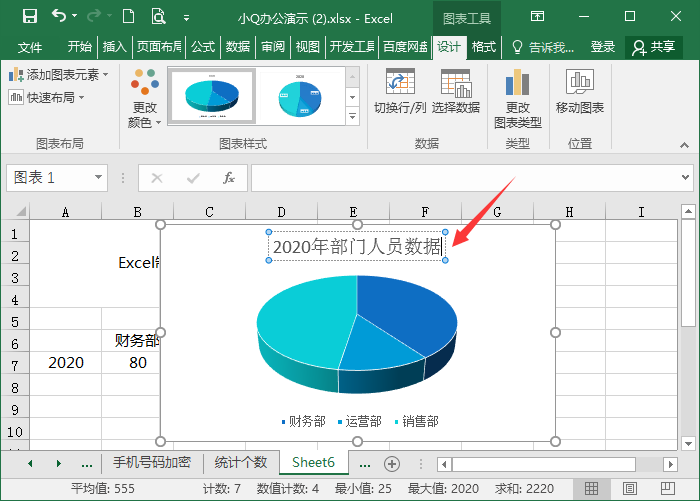Collapse the ribbon with the caret arrow
The height and width of the screenshot is (501, 700).
coord(684,145)
